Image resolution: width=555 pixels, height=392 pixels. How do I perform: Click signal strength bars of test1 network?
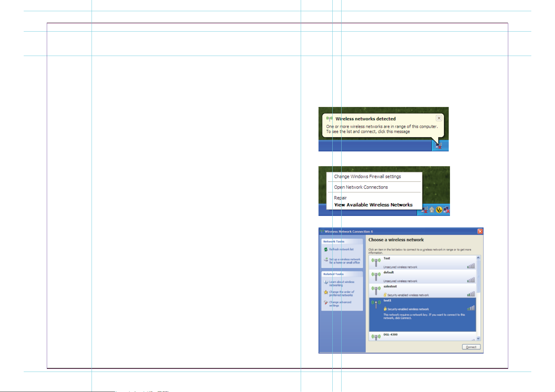click(471, 308)
